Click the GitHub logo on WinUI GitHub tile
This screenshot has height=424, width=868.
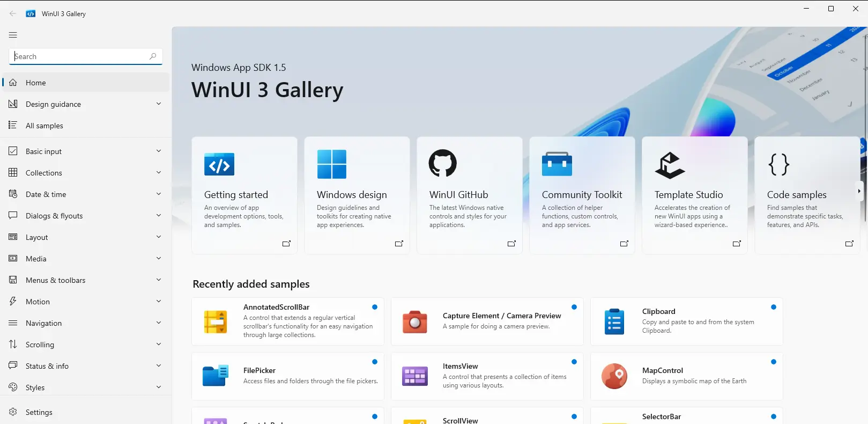click(443, 163)
